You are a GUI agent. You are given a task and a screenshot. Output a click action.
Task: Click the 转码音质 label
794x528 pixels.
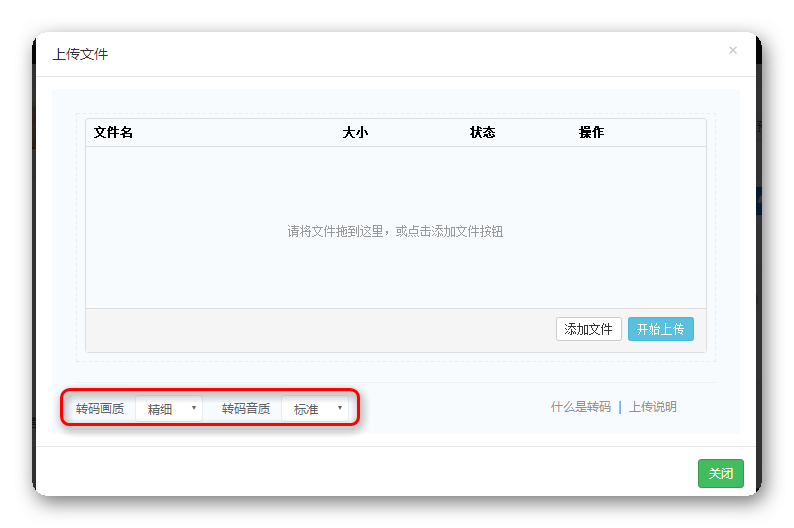point(246,409)
